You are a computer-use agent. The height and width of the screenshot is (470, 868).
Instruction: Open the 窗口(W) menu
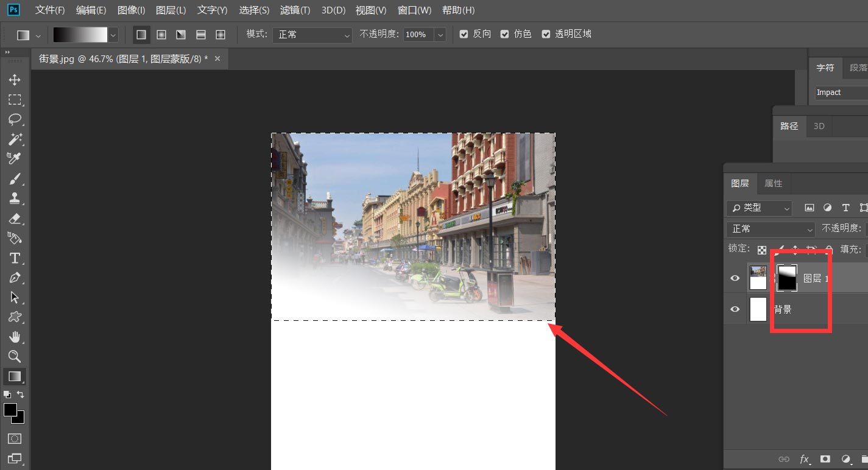tap(414, 10)
